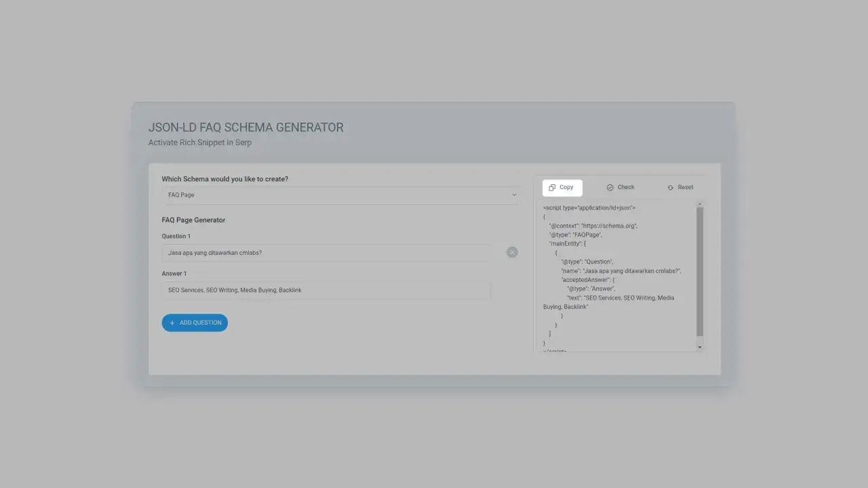Click the plus icon on the ADD QUESTION button

pyautogui.click(x=172, y=323)
